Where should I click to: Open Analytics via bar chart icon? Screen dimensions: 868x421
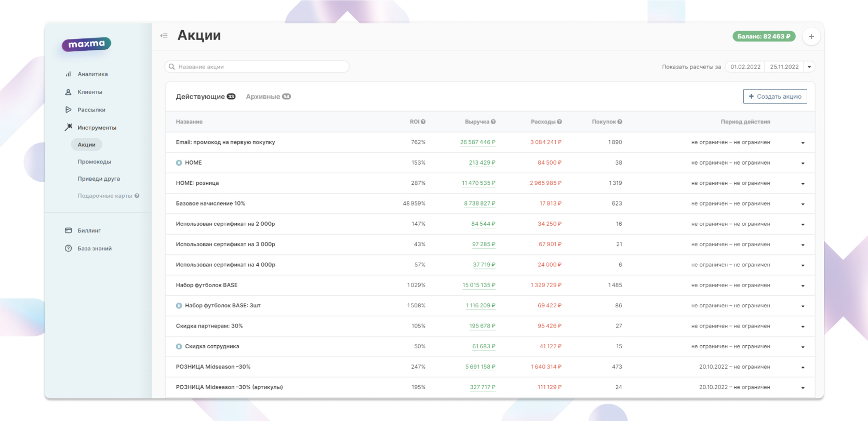(x=68, y=74)
